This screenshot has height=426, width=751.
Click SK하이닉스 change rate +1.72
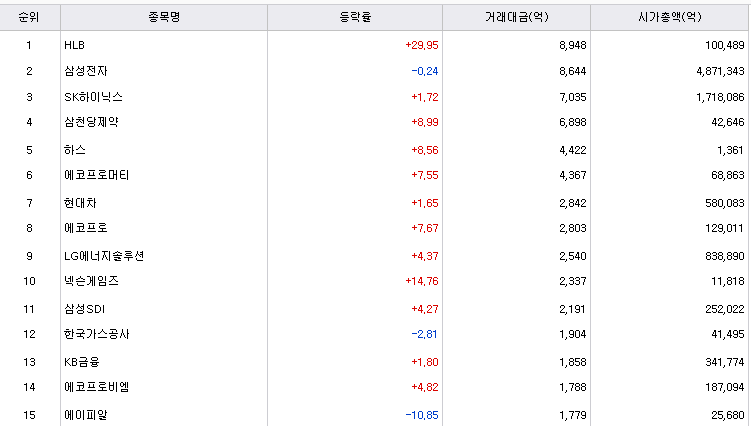click(x=425, y=97)
